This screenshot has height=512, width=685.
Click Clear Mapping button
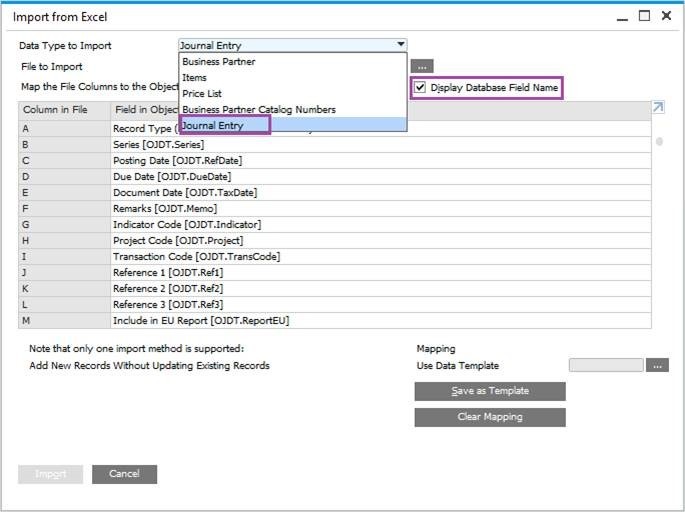pyautogui.click(x=490, y=417)
